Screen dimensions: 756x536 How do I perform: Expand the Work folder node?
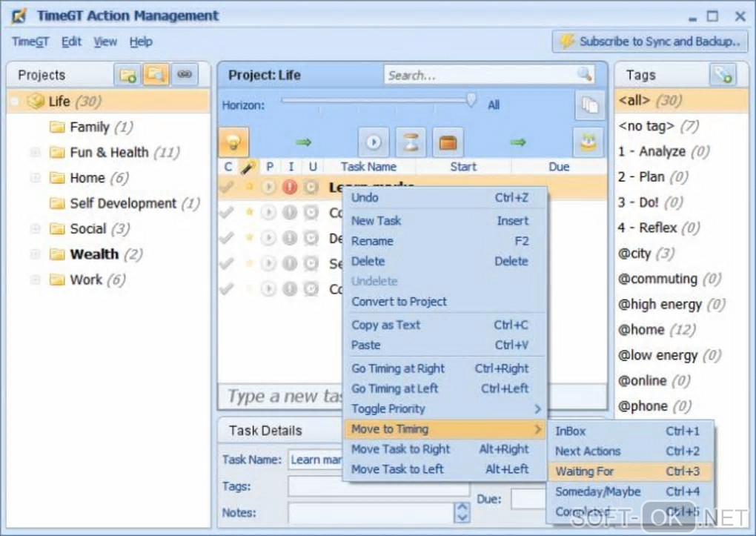pos(35,279)
